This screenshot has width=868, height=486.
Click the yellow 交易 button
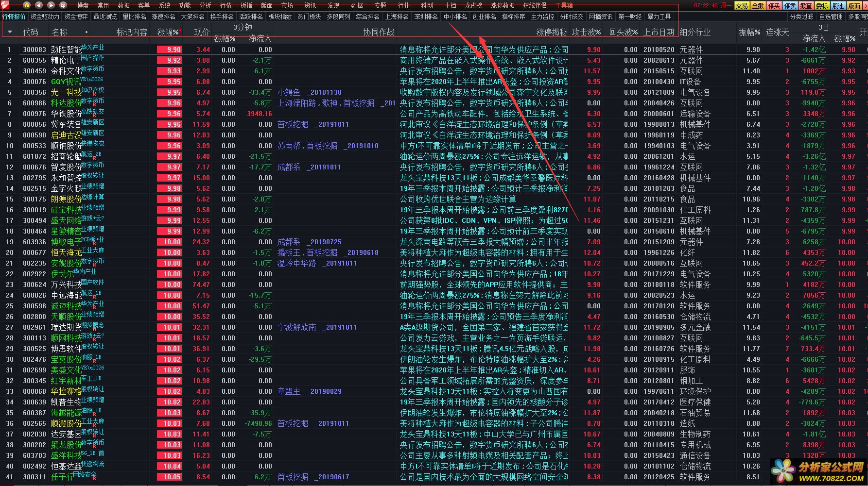742,6
